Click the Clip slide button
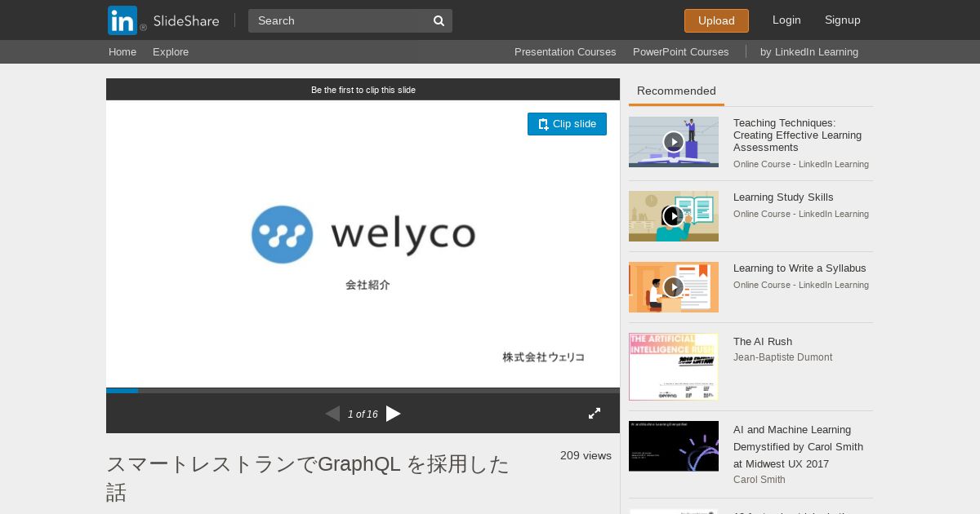Screen dimensions: 980x514 (x=567, y=124)
